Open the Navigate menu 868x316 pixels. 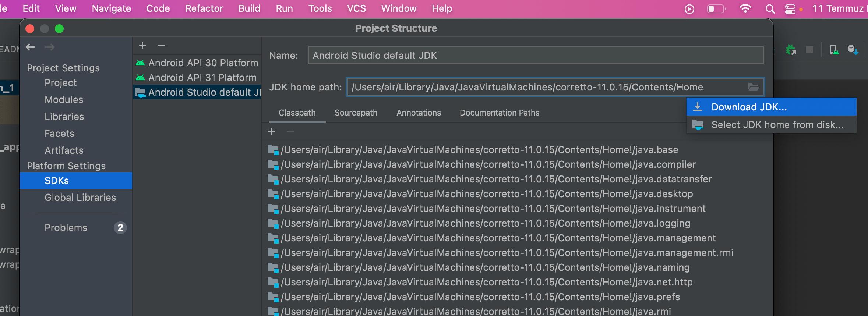[x=111, y=8]
